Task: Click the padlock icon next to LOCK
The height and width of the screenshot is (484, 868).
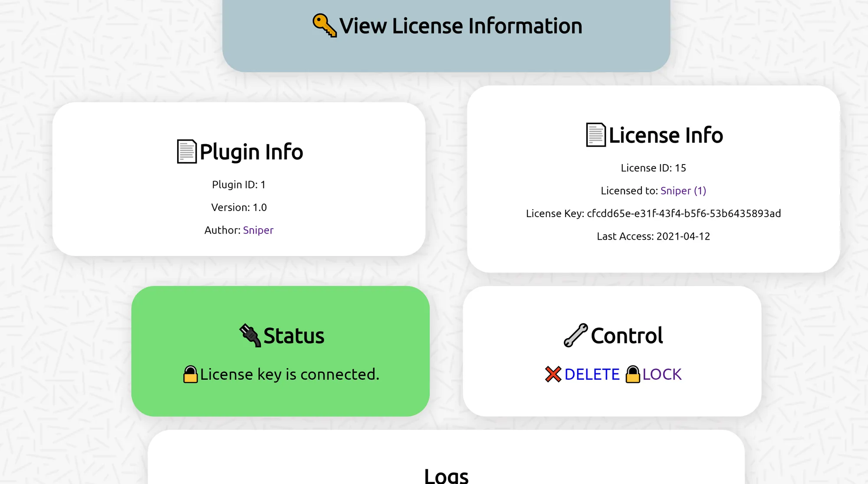Action: (632, 374)
